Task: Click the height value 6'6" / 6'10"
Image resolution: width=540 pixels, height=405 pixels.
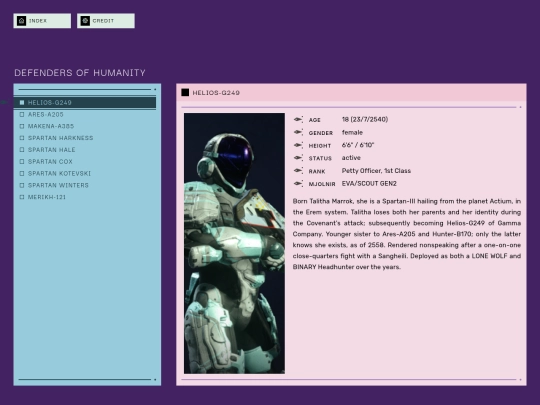Action: pos(357,145)
